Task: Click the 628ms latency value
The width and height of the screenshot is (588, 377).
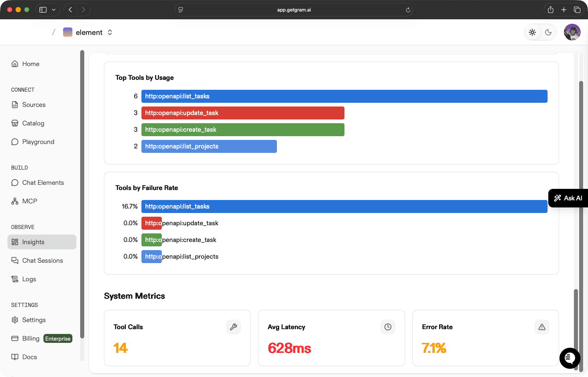Action: 290,348
